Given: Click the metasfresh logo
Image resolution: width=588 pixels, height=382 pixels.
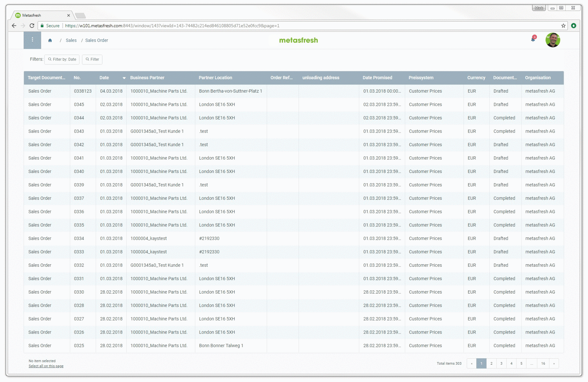Looking at the screenshot, I should (299, 40).
